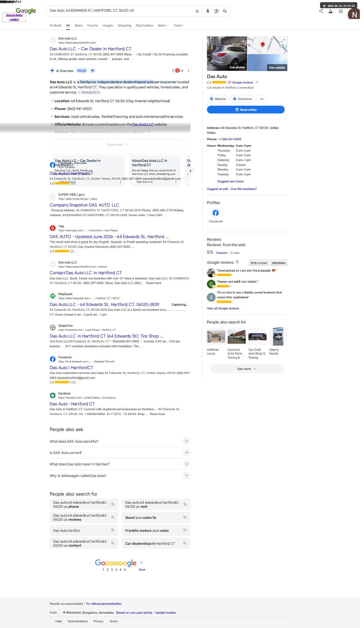This screenshot has height=628, width=364.
Task: Click the Yelp result favicon
Action: tap(53, 228)
